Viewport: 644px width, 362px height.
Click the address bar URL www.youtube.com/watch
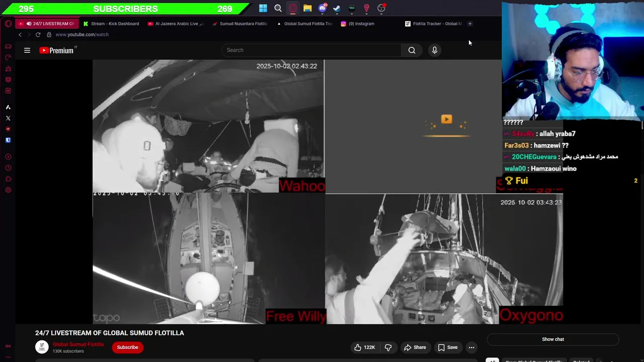pyautogui.click(x=82, y=35)
